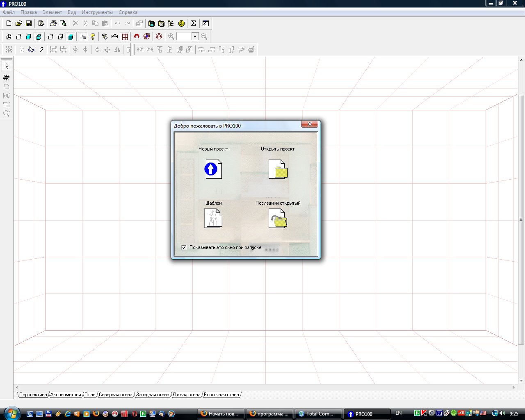Open the Вид menu
Image resolution: width=525 pixels, height=420 pixels.
click(x=72, y=12)
